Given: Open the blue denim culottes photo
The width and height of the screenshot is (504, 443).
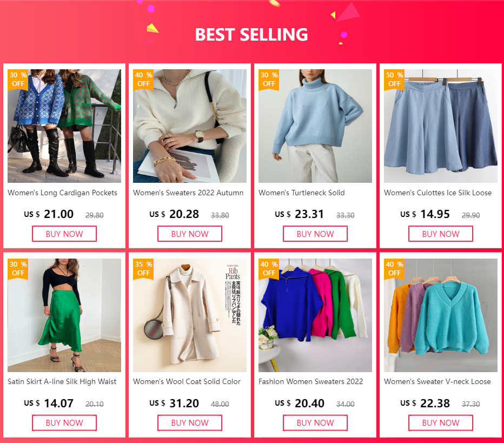Looking at the screenshot, I should click(441, 126).
